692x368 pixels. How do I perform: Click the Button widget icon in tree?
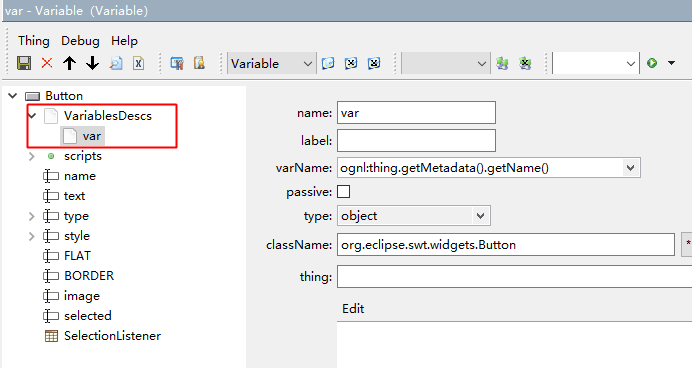coord(33,96)
